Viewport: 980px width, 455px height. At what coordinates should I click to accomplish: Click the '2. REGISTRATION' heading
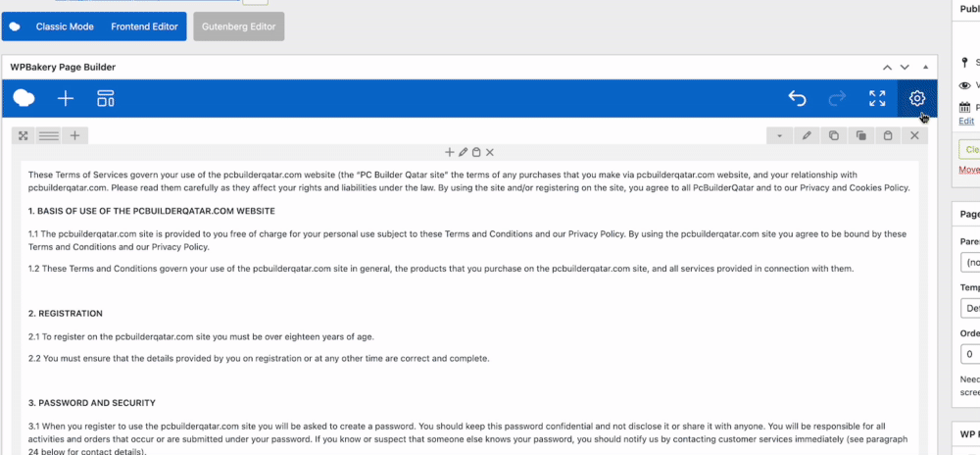pos(66,313)
